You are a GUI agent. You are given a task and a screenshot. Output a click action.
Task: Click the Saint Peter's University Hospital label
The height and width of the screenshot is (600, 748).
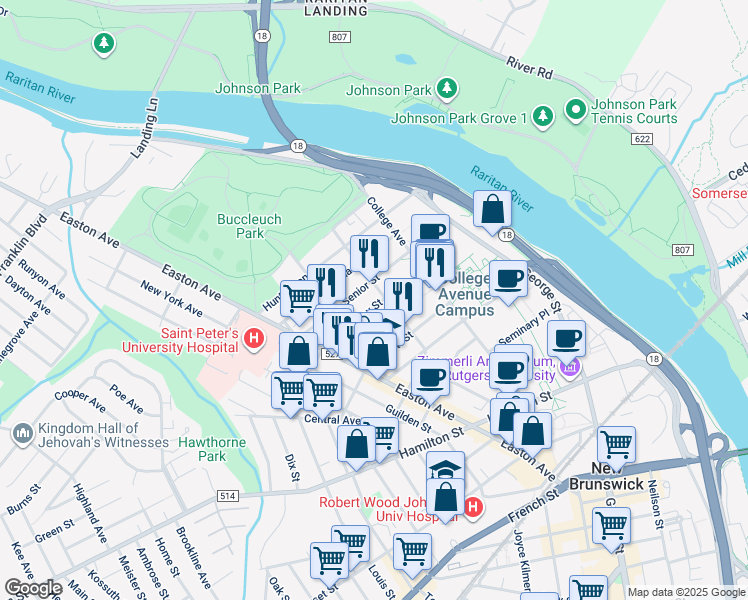coord(180,340)
